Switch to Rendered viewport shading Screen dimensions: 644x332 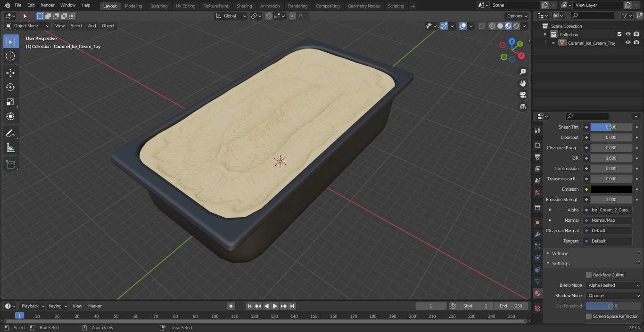(x=516, y=26)
